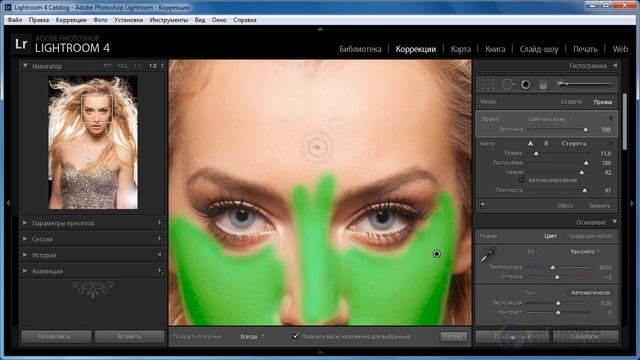Expand the Сессии panel
640x360 pixels.
(25, 239)
